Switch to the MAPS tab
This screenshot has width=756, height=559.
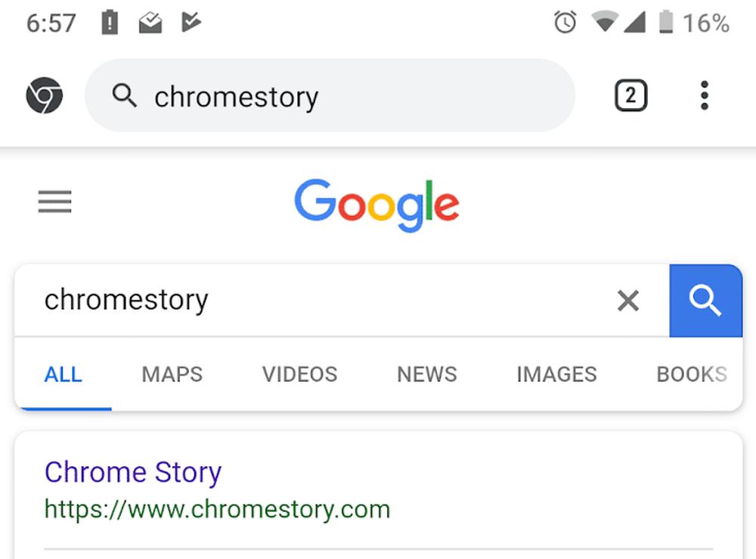tap(172, 375)
